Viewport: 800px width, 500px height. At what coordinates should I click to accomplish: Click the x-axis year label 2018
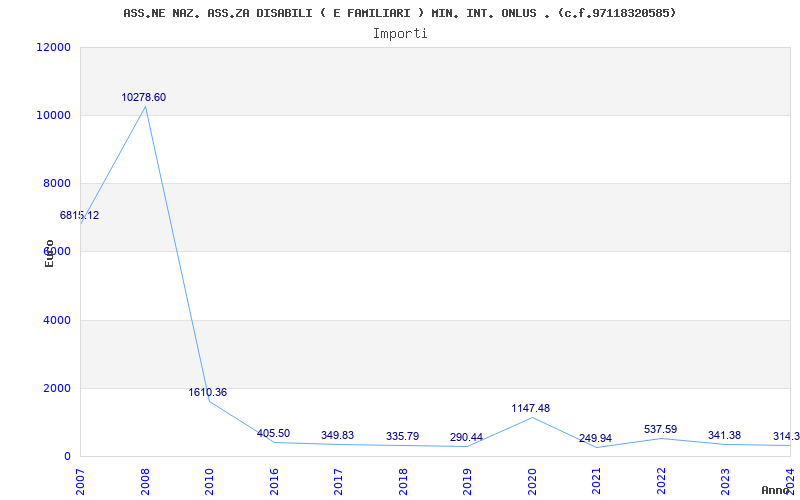point(403,481)
